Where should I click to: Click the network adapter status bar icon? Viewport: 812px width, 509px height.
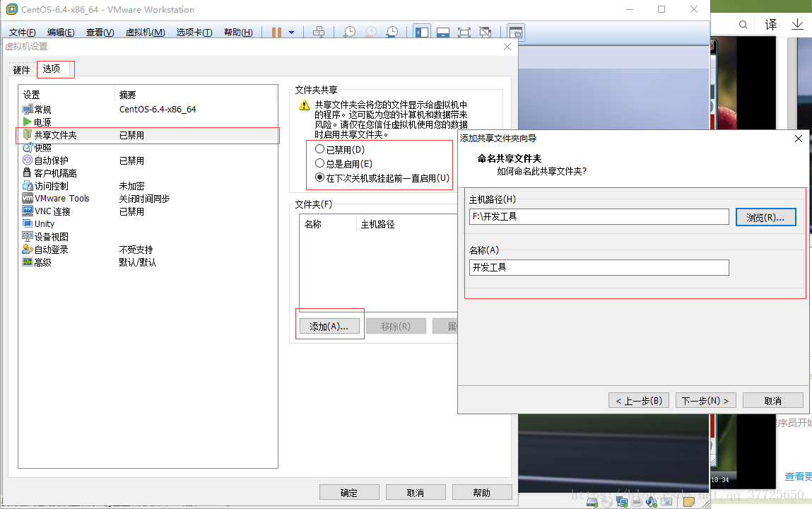point(622,502)
